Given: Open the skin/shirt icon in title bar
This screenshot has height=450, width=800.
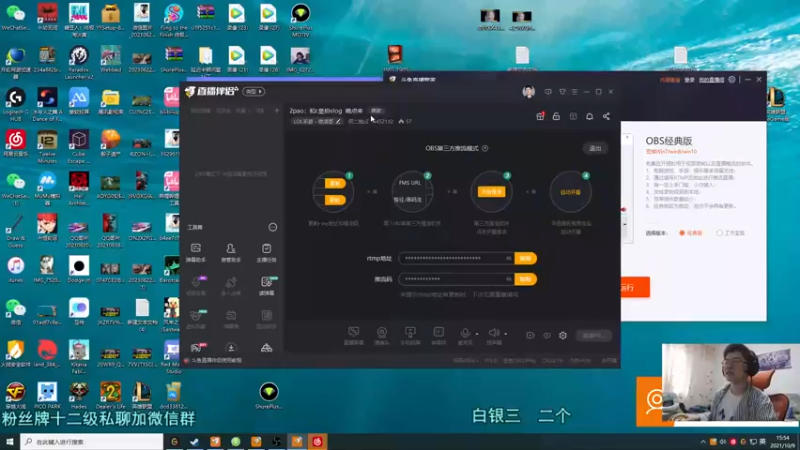Looking at the screenshot, I should coord(562,92).
